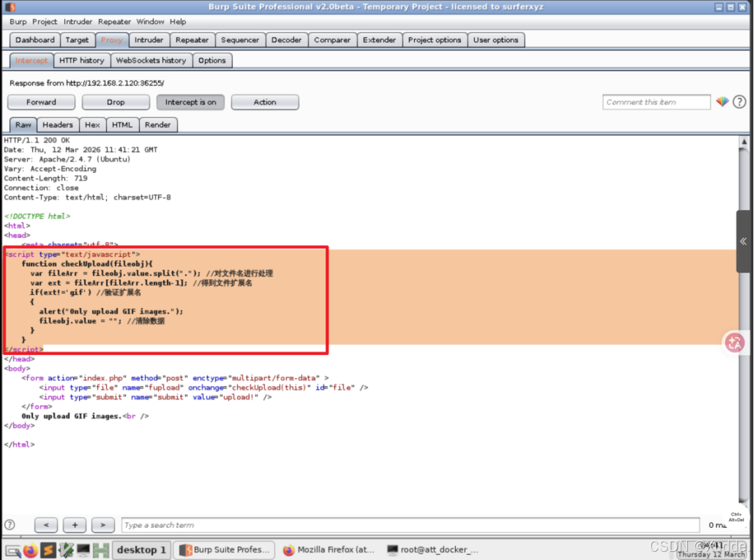Viewport: 754px width, 560px height.
Task: Click the desktop 1 workspace button
Action: 141,550
